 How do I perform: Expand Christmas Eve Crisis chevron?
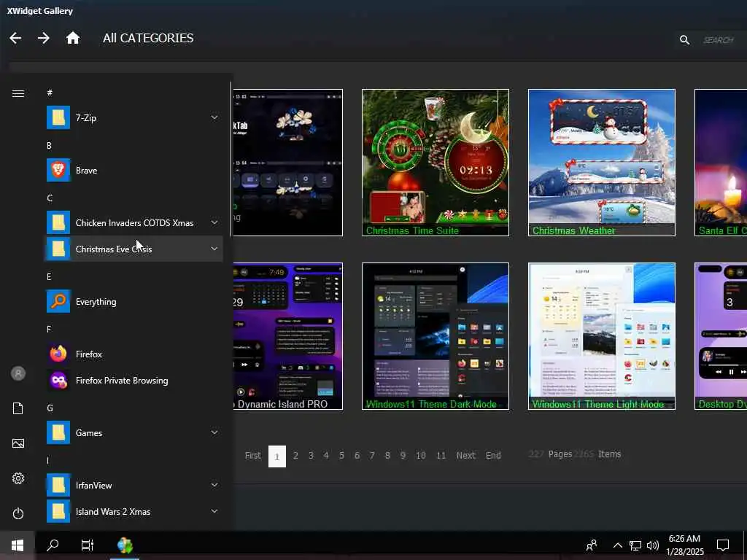[x=214, y=249]
